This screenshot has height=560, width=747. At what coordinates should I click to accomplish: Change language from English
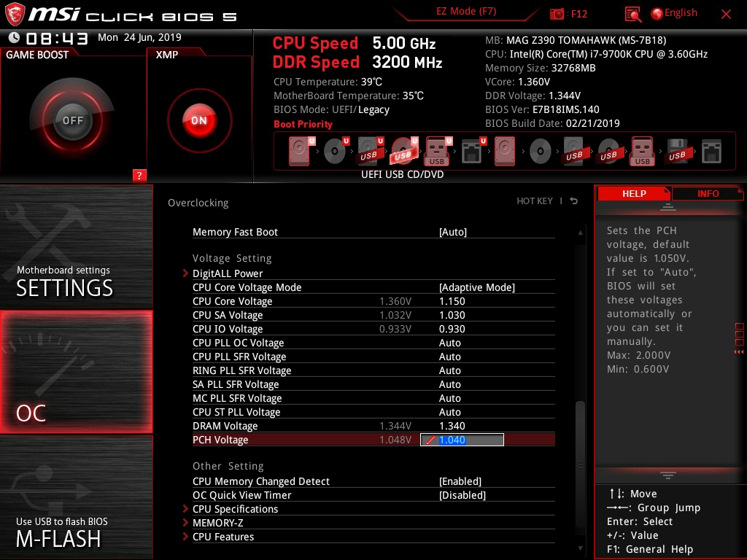pyautogui.click(x=681, y=13)
